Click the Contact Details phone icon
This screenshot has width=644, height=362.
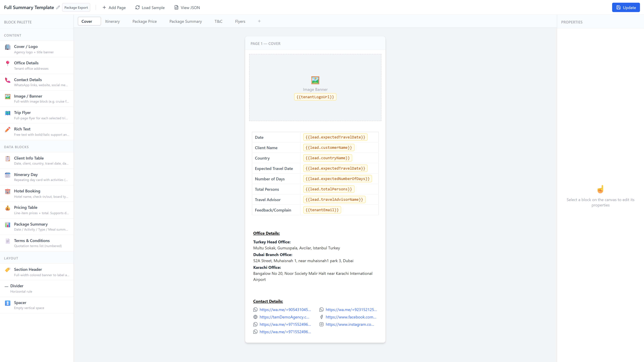tap(8, 80)
